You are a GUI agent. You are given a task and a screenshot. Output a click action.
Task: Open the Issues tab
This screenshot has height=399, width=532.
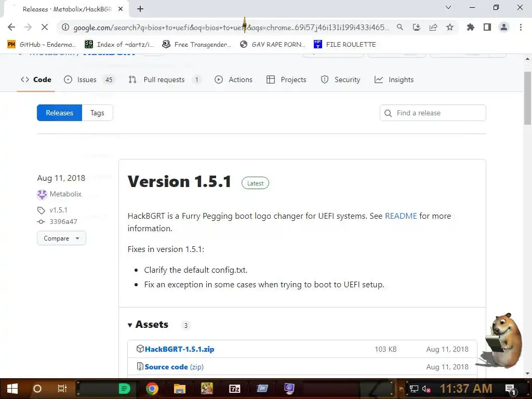(x=89, y=79)
